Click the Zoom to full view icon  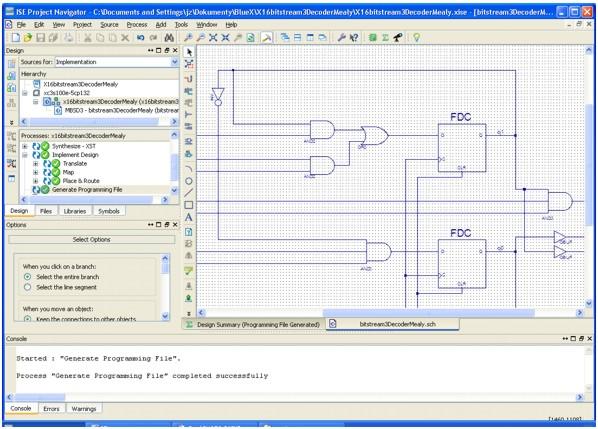[213, 37]
